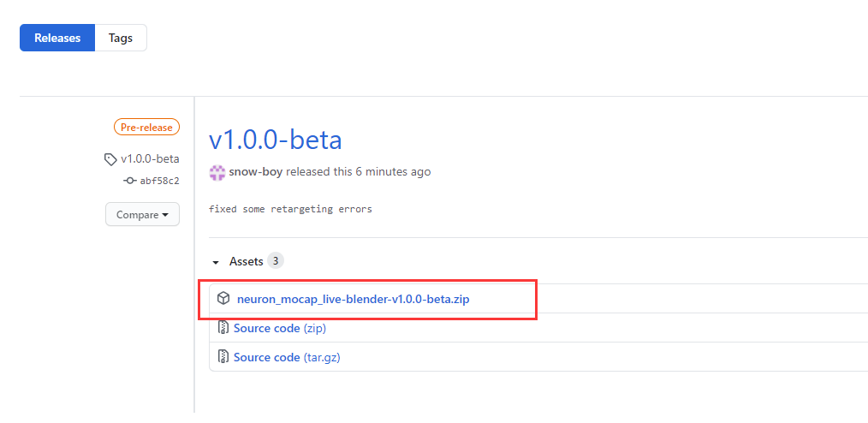This screenshot has height=423, width=868.
Task: Click the package icon beside the neuron_mocap zip
Action: 223,299
